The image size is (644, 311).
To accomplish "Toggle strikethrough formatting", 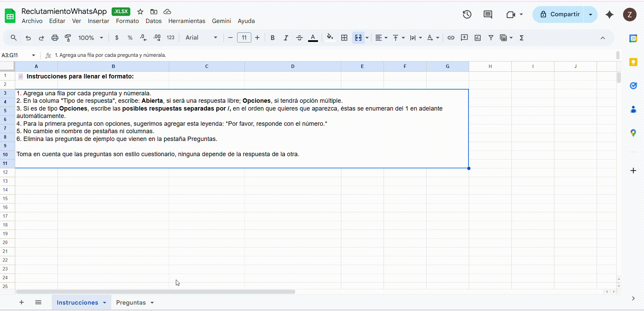I will (299, 38).
